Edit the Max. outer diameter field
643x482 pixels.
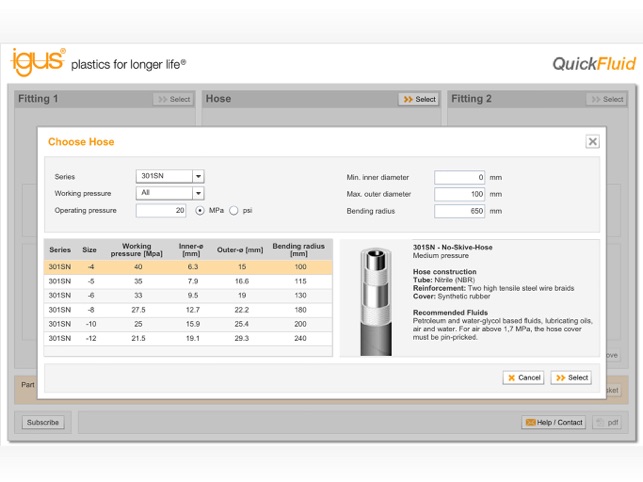click(x=459, y=194)
